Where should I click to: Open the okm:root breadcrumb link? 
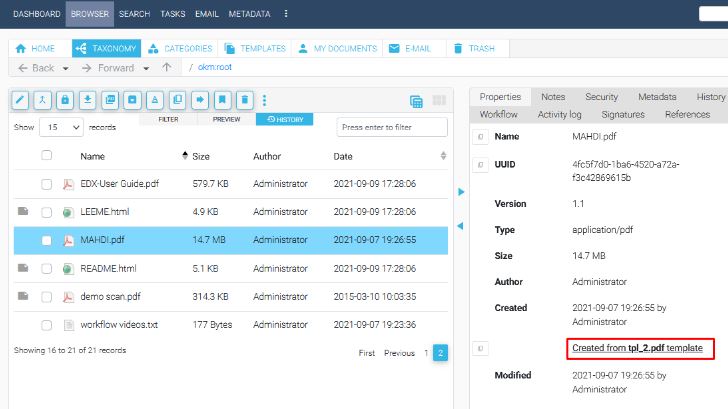click(x=214, y=67)
